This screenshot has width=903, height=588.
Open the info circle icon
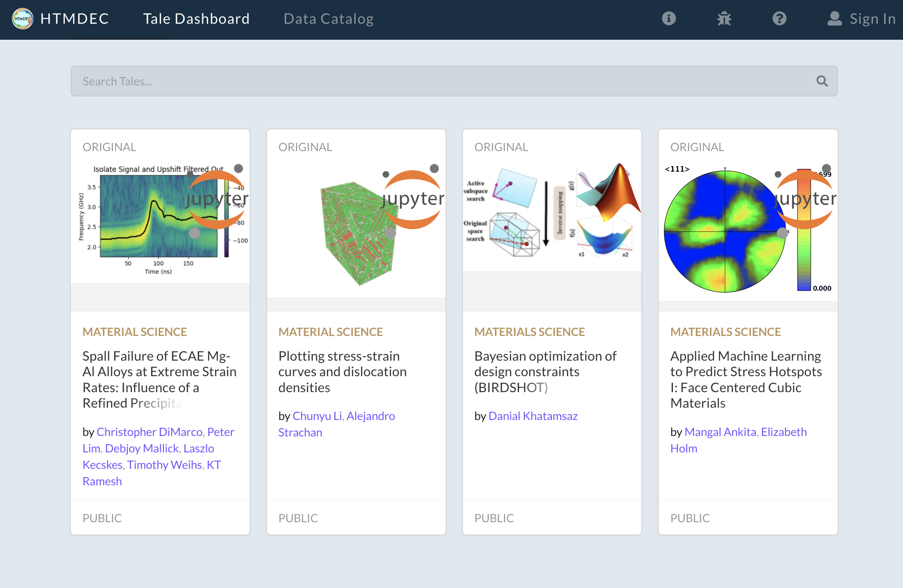(669, 19)
